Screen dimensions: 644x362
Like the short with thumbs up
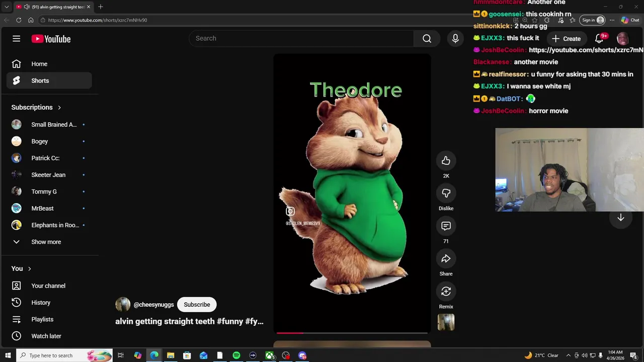pos(446,160)
